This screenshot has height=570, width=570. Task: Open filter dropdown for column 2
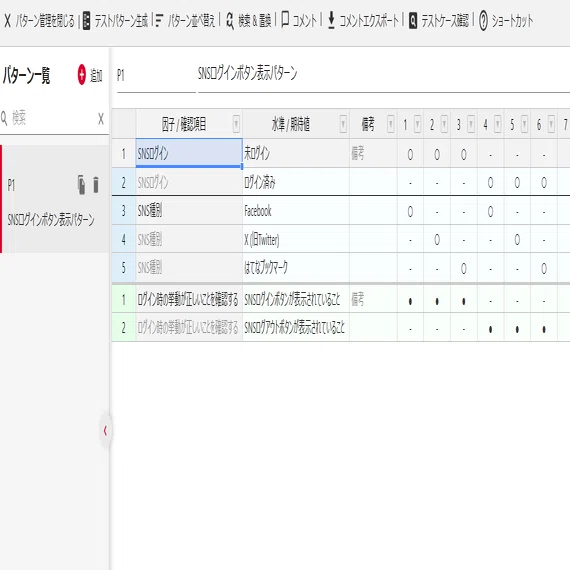[444, 124]
